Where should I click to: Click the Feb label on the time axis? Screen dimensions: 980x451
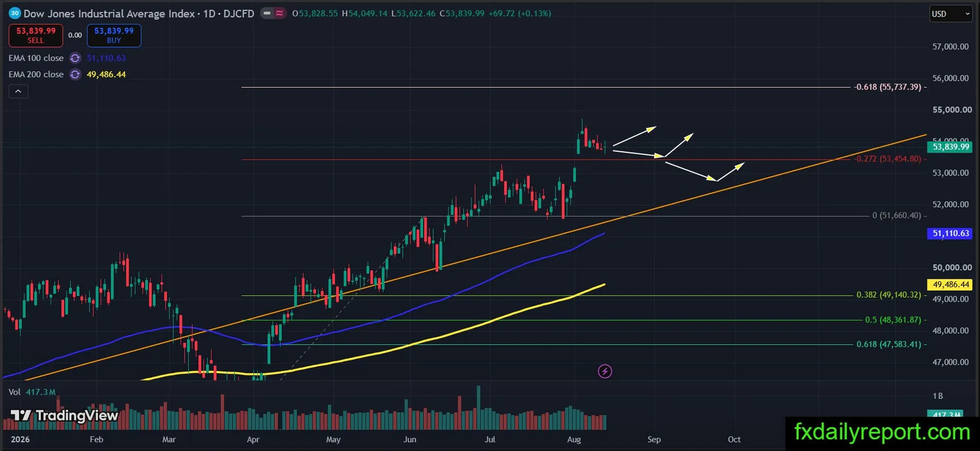(x=96, y=440)
